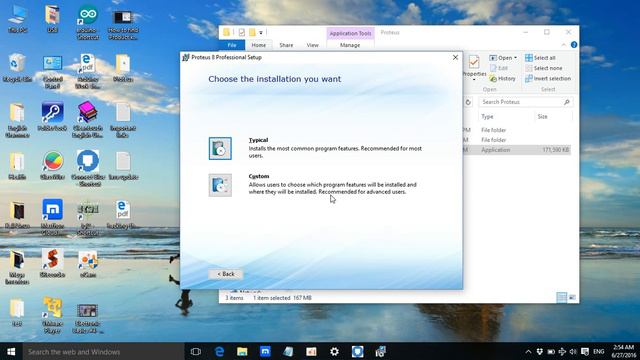Screen dimensions: 640x360
Task: Click Invert selection in the ribbon
Action: 548,79
